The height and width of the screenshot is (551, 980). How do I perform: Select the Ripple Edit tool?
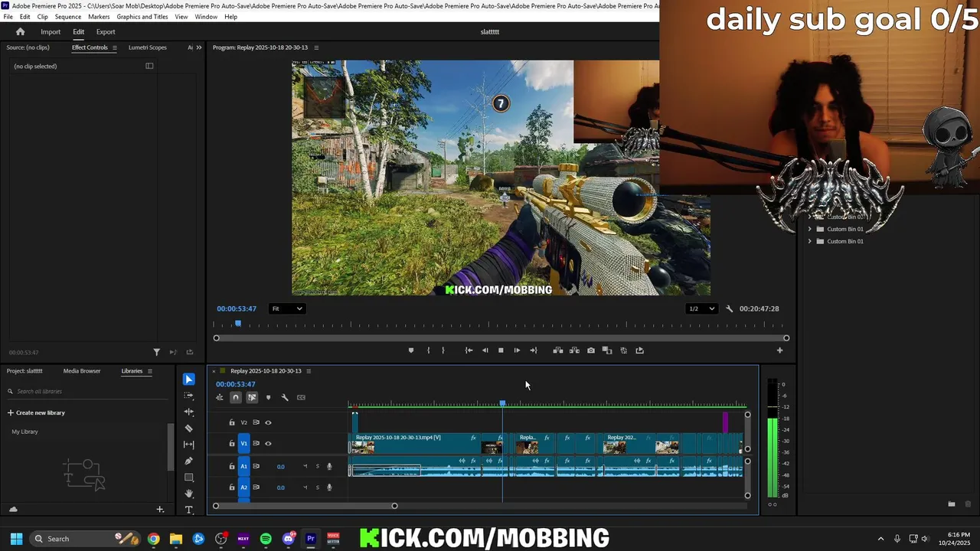coord(188,412)
